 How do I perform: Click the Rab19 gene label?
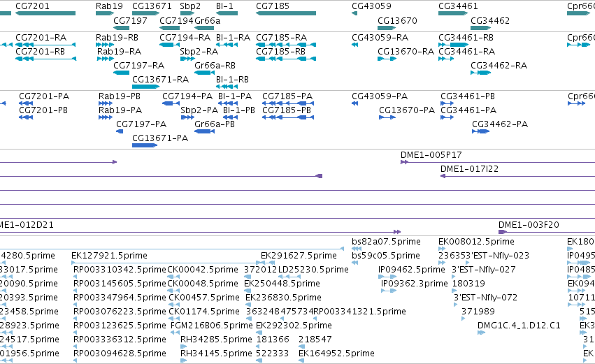pos(109,6)
